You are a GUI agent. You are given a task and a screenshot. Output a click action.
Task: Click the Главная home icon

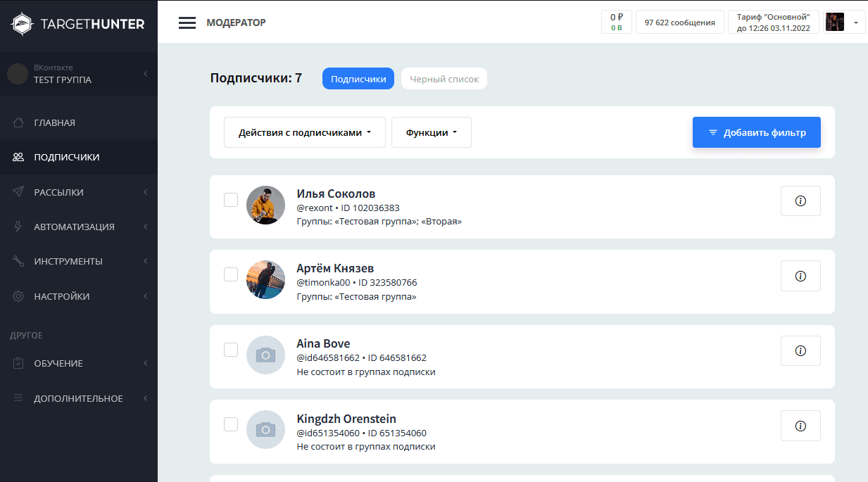pyautogui.click(x=19, y=122)
